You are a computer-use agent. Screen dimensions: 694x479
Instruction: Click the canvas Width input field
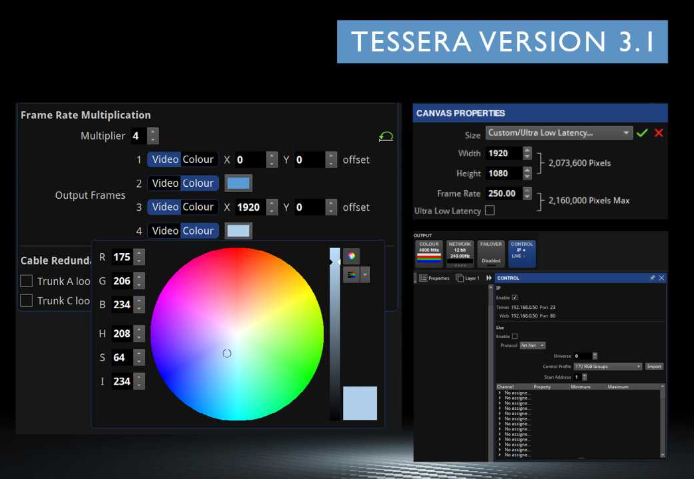(x=499, y=153)
